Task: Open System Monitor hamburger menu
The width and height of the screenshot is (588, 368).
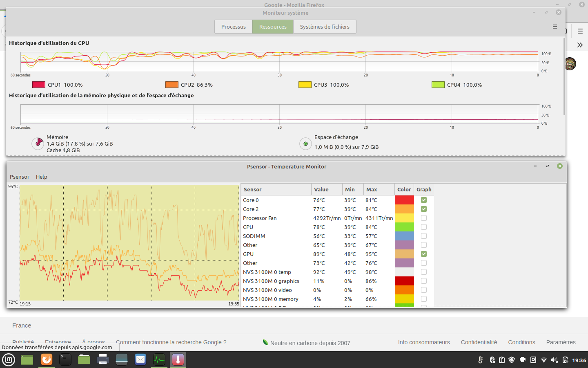Action: (555, 27)
